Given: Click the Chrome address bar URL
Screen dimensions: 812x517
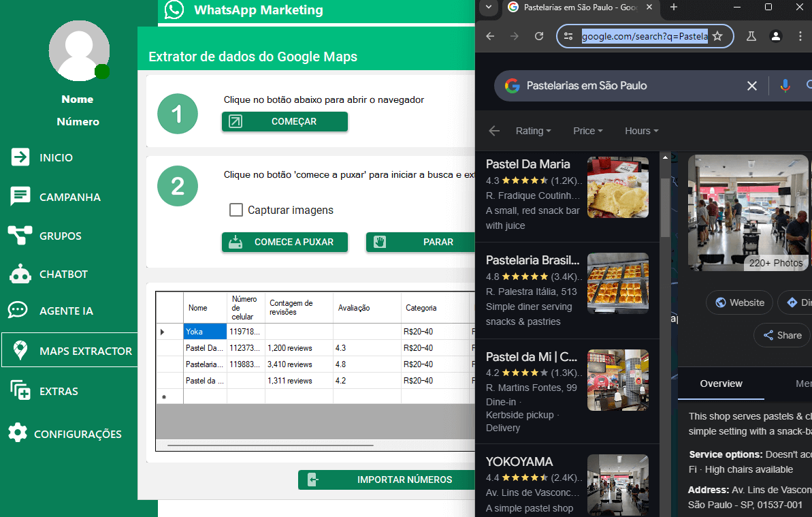Looking at the screenshot, I should [x=645, y=36].
